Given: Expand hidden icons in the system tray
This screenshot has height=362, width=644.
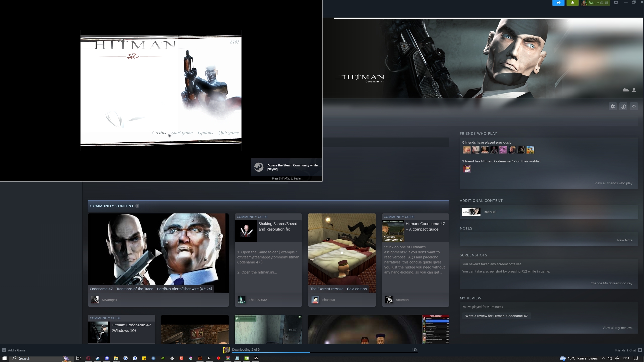Looking at the screenshot, I should [603, 358].
